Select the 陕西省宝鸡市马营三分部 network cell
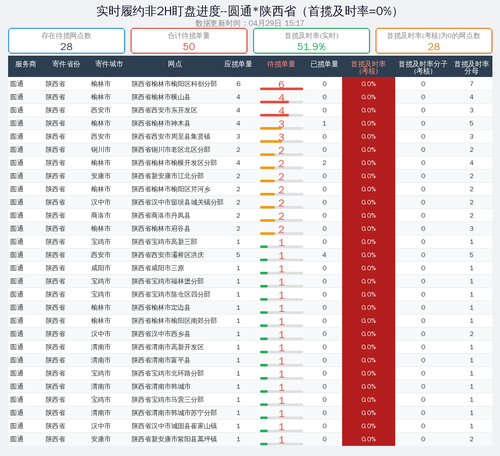Screen dimensions: 500x456 (168, 400)
